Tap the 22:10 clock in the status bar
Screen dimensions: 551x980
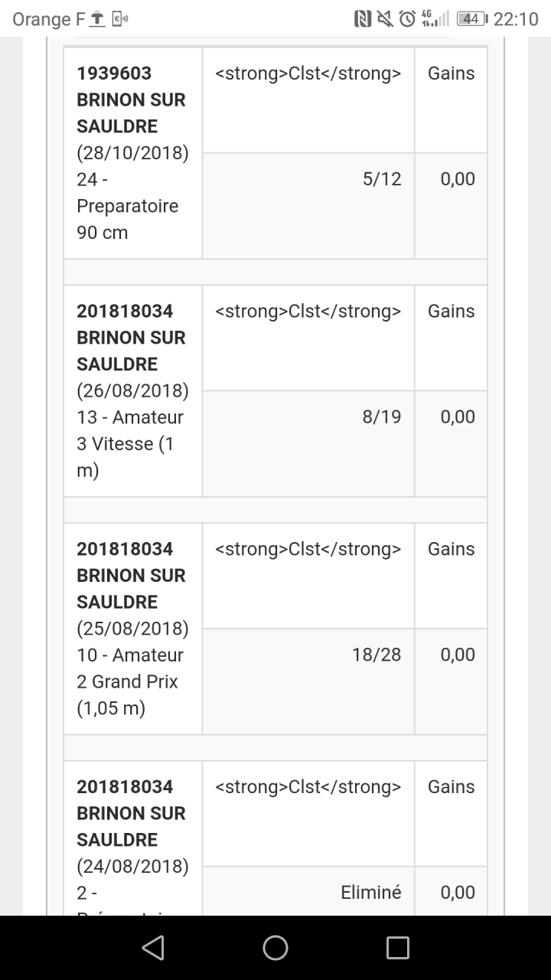click(516, 19)
